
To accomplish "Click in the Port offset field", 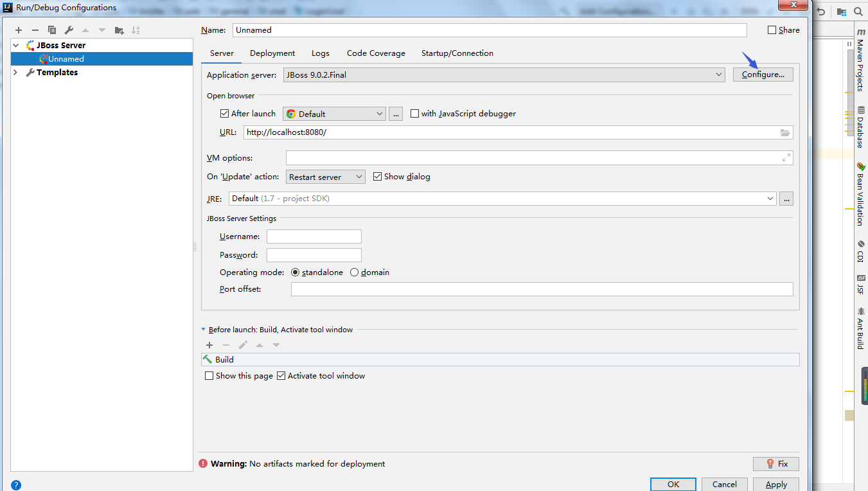I will click(542, 289).
